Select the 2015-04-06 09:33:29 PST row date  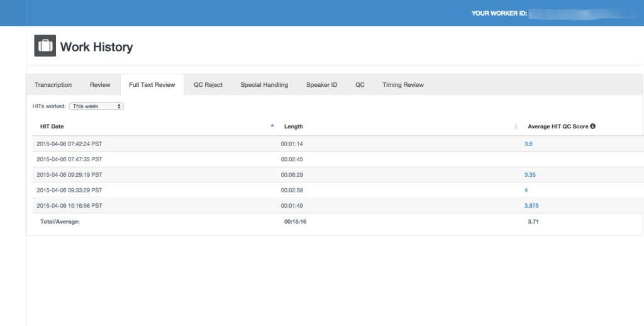click(69, 190)
